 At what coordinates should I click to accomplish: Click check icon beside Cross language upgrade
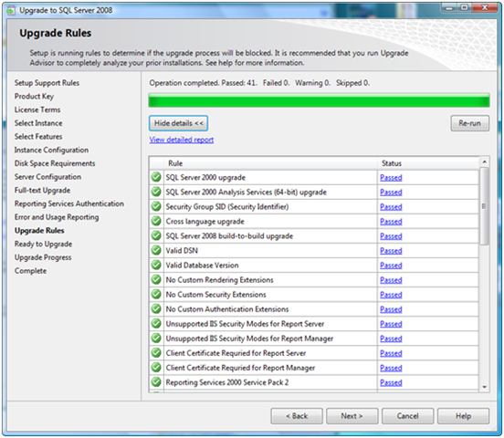pos(156,221)
